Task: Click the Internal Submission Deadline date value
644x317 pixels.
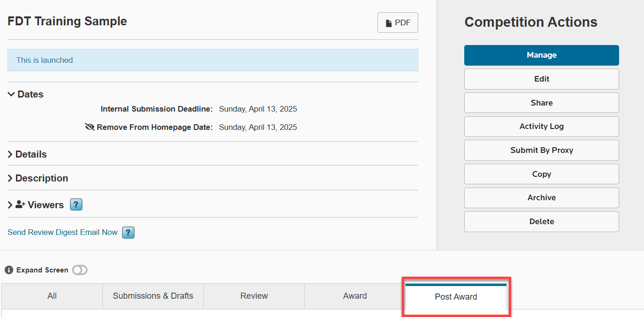Action: coord(258,109)
